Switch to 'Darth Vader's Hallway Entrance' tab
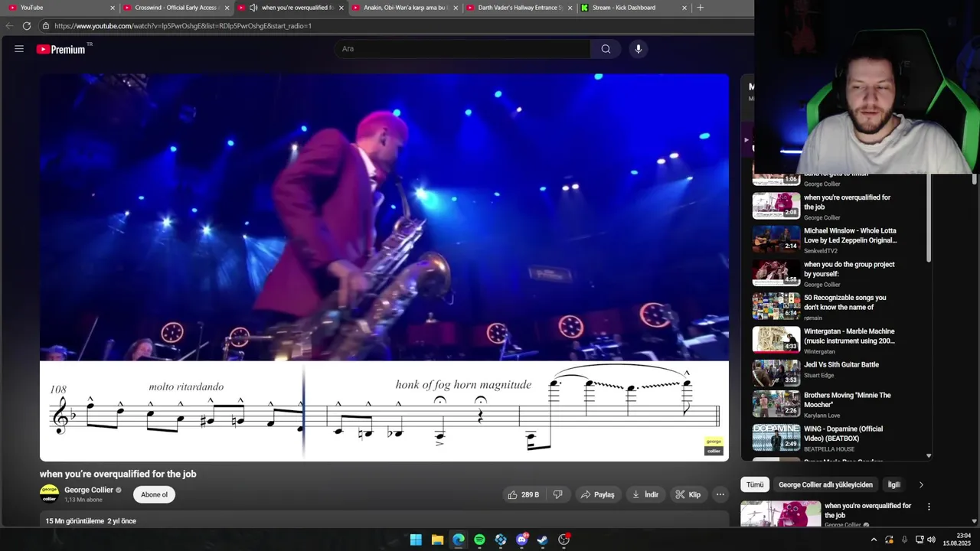Screen dimensions: 980x551 pos(519,8)
